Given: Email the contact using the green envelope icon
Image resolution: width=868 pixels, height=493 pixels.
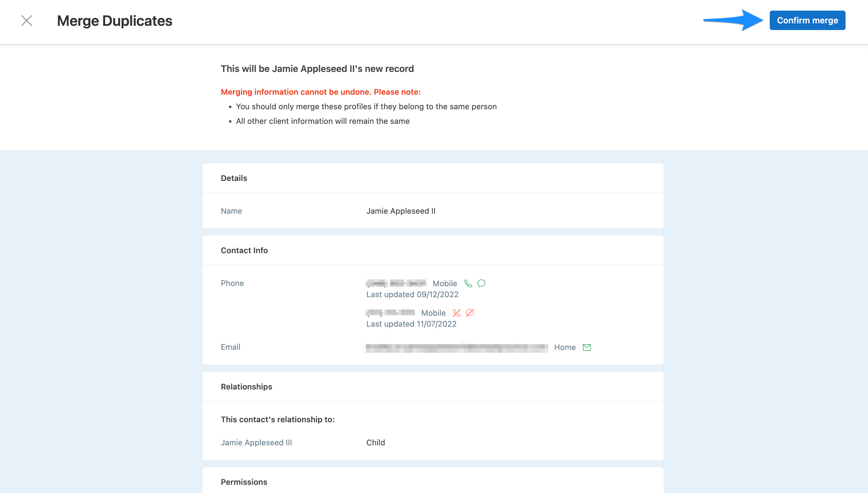Looking at the screenshot, I should pyautogui.click(x=587, y=347).
